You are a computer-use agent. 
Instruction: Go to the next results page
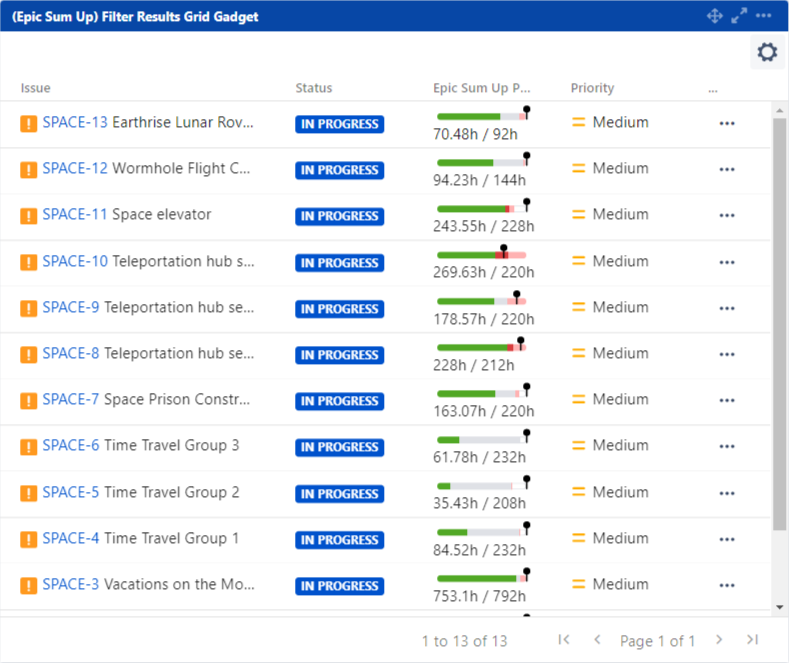tap(719, 640)
